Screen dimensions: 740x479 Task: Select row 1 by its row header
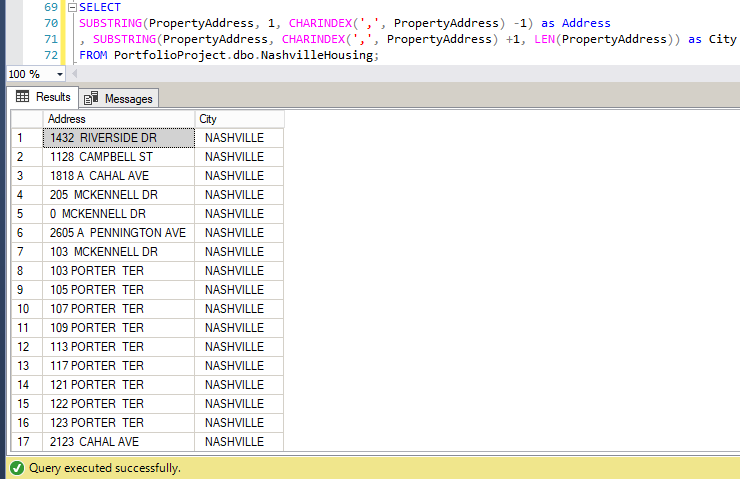[26, 138]
